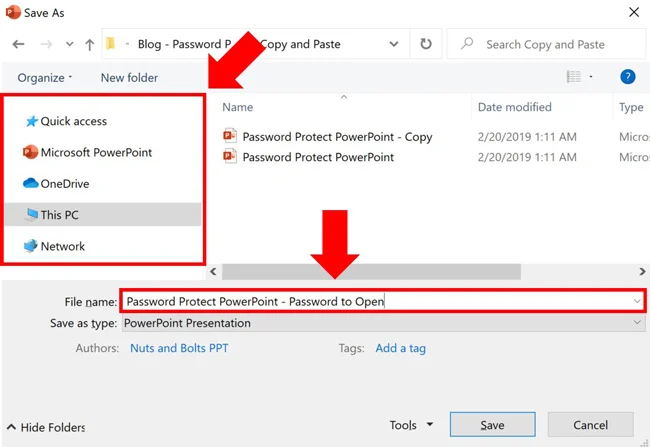Click the folder icon in address bar
The width and height of the screenshot is (650, 447).
pyautogui.click(x=110, y=44)
